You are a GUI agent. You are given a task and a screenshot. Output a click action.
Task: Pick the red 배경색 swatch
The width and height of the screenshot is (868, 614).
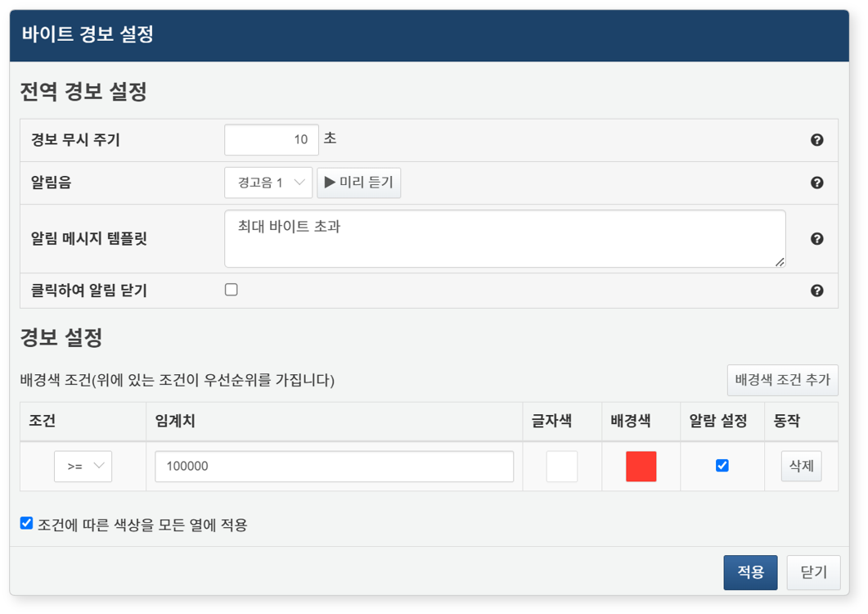click(641, 466)
